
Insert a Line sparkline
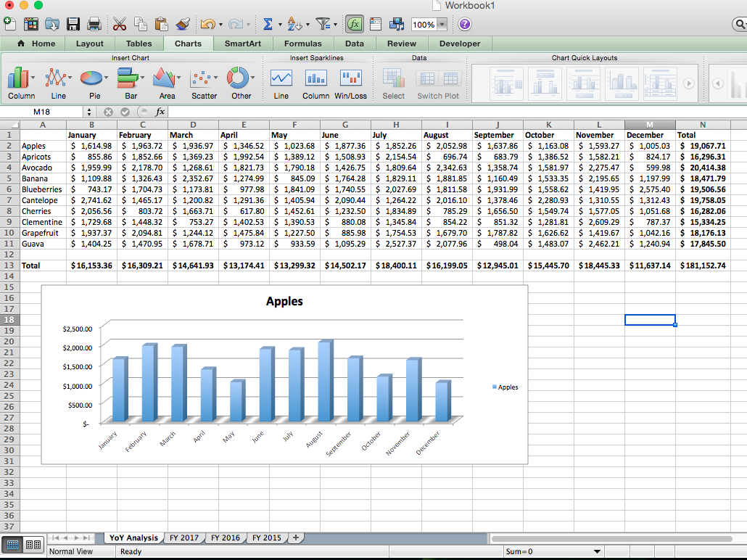281,78
